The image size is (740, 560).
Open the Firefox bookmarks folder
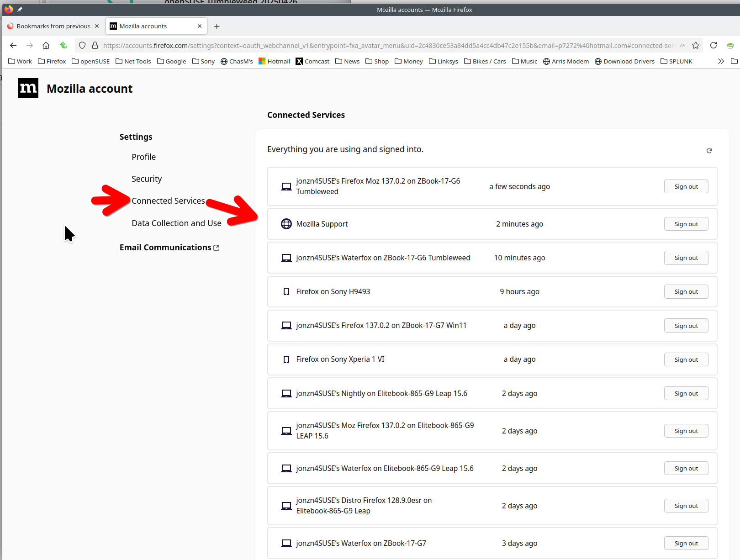tap(52, 61)
